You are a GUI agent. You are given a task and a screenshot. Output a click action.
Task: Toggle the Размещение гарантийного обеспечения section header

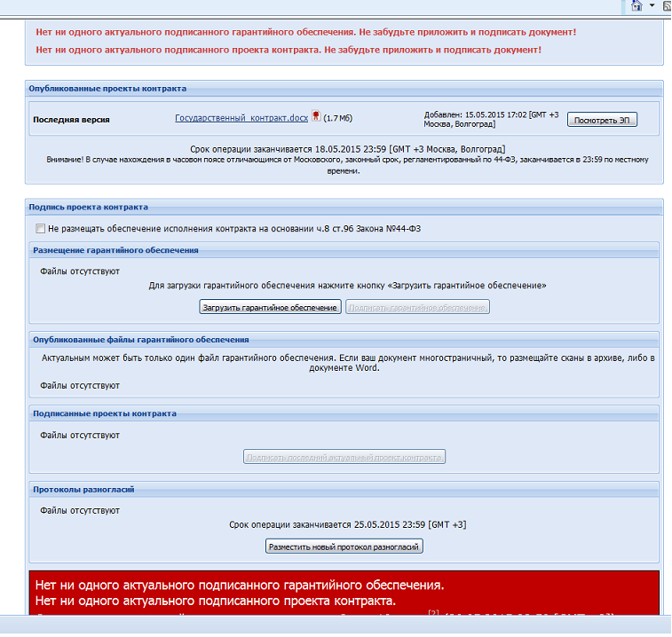pyautogui.click(x=115, y=250)
